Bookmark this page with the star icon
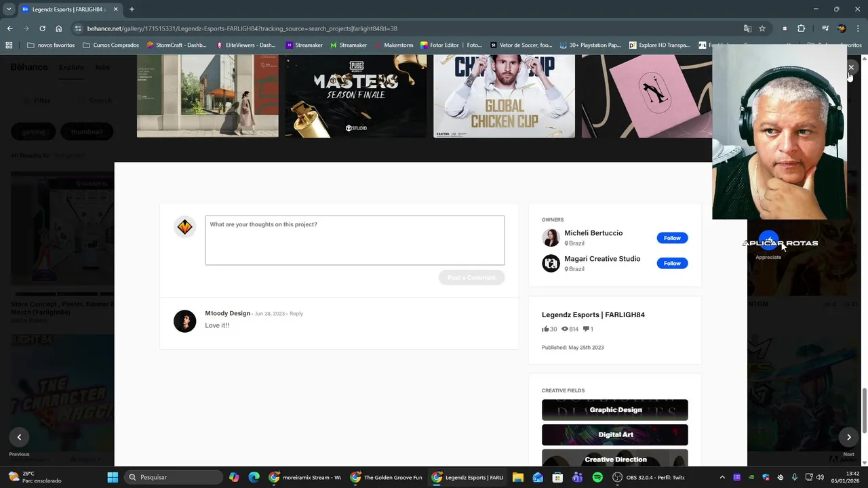Viewport: 868px width, 488px height. point(762,28)
